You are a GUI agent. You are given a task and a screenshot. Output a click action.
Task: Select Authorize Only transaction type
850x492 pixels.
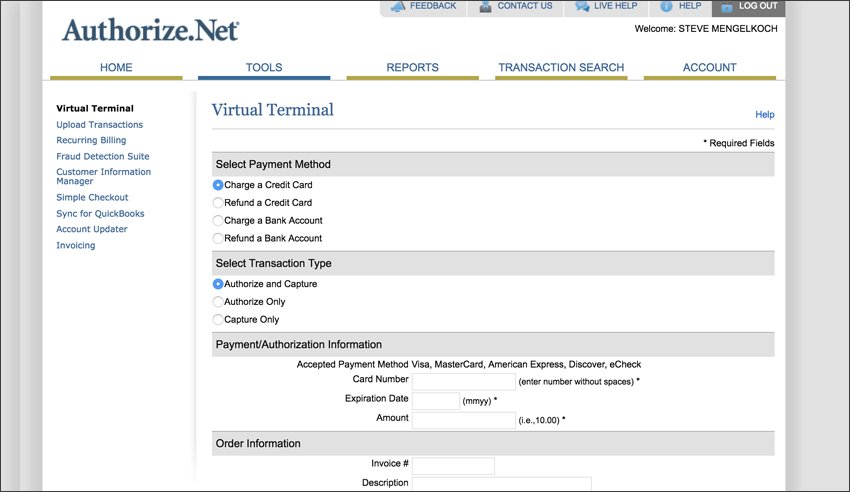tap(218, 302)
